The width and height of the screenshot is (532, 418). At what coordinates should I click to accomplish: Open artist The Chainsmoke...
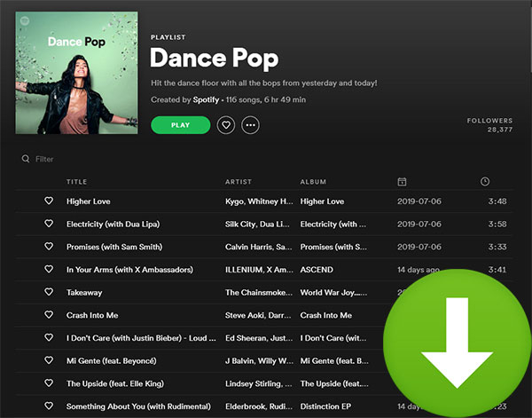pyautogui.click(x=259, y=293)
